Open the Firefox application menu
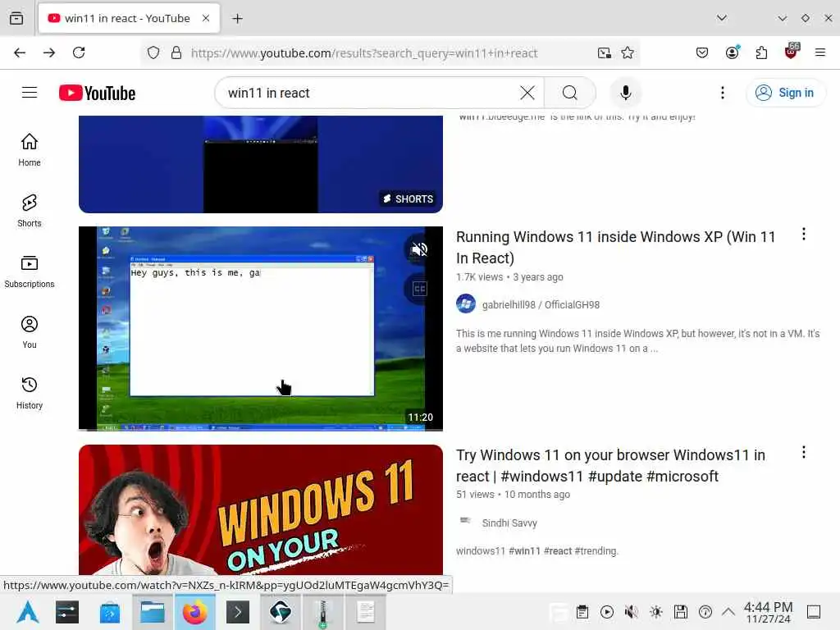 coord(820,52)
